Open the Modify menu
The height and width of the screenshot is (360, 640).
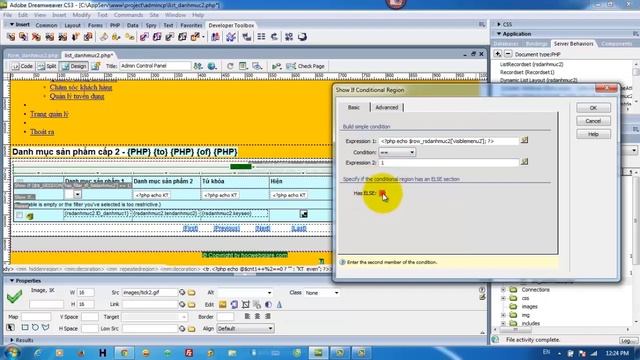tap(81, 15)
